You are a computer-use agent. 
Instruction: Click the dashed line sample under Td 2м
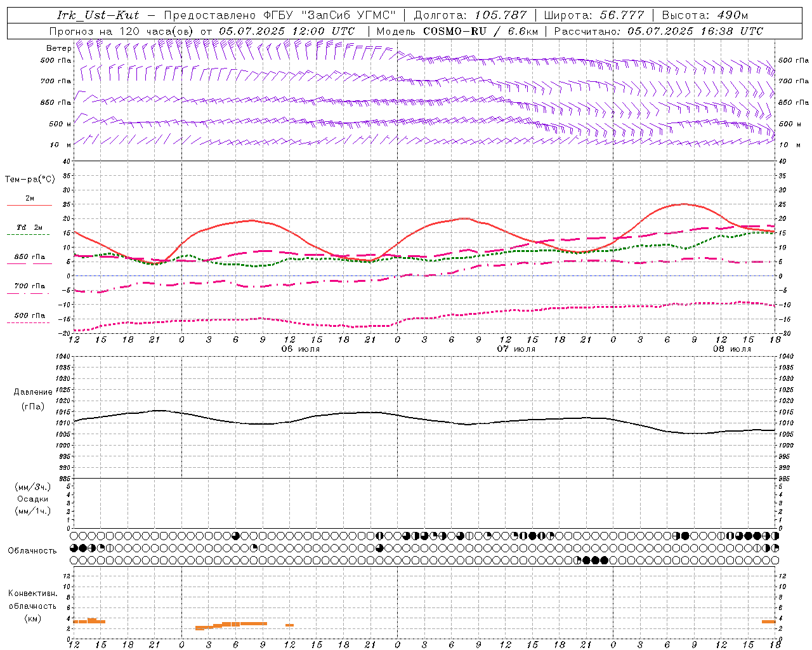[x=29, y=235]
